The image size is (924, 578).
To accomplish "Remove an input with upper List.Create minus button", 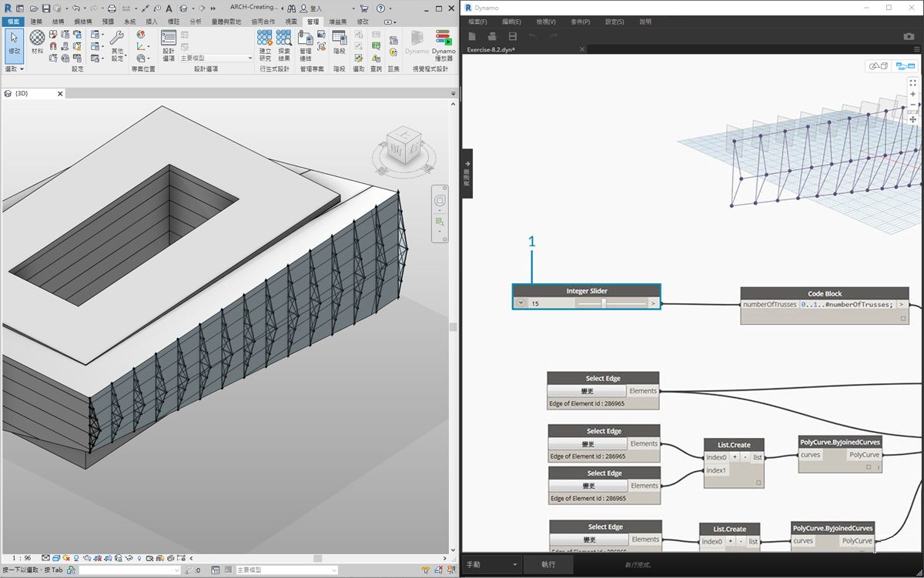I will [x=745, y=457].
